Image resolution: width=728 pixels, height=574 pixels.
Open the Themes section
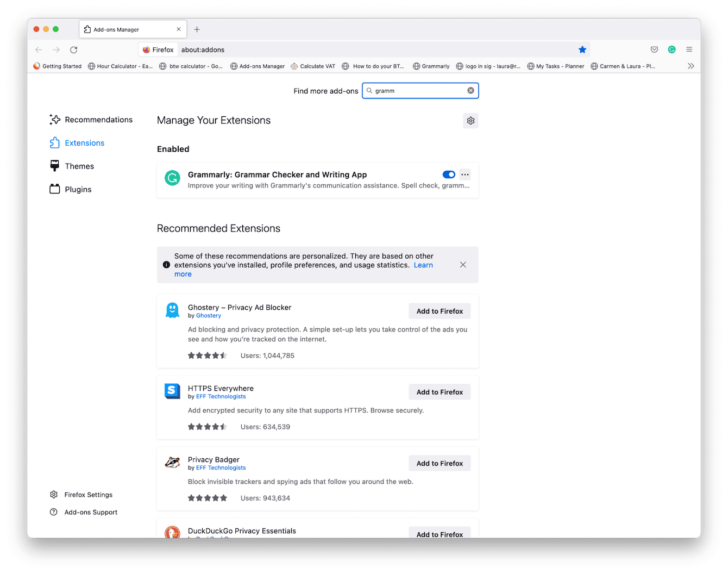[x=79, y=166]
